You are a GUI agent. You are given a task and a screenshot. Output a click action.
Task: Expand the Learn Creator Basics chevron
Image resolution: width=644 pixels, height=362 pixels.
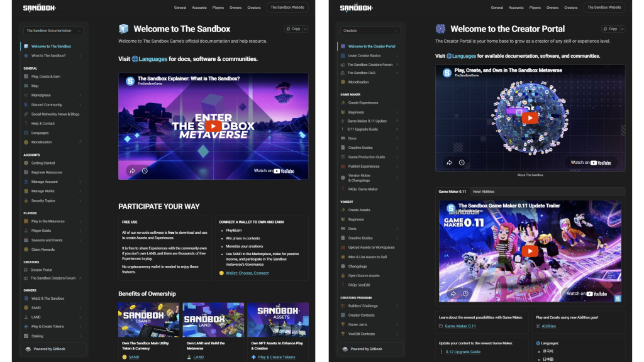pyautogui.click(x=397, y=56)
